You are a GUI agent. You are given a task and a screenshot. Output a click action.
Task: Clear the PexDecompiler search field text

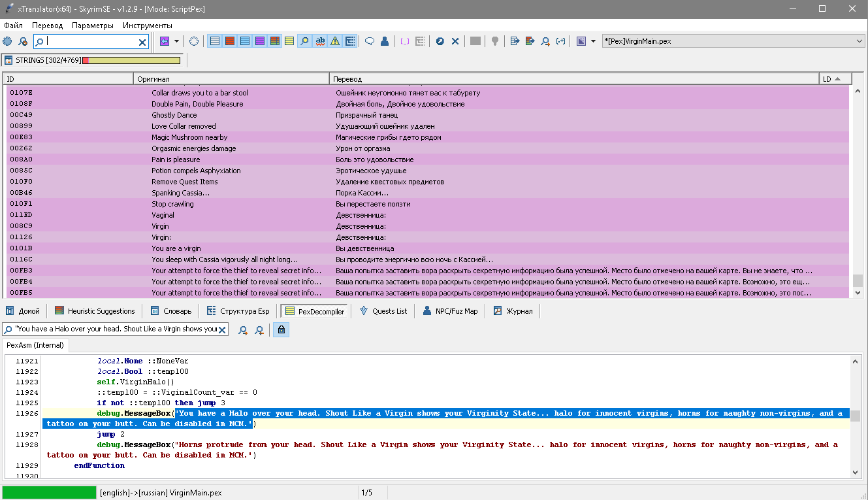(x=222, y=330)
